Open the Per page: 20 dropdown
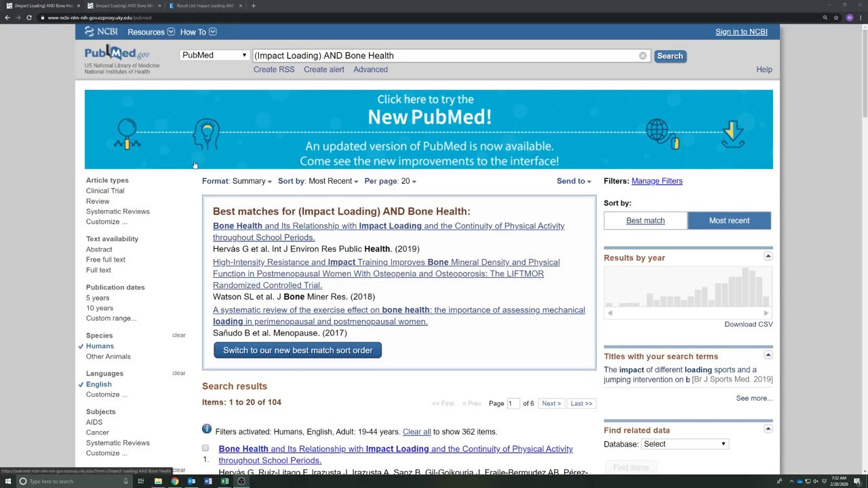Viewport: 868px width, 488px height. click(x=390, y=181)
